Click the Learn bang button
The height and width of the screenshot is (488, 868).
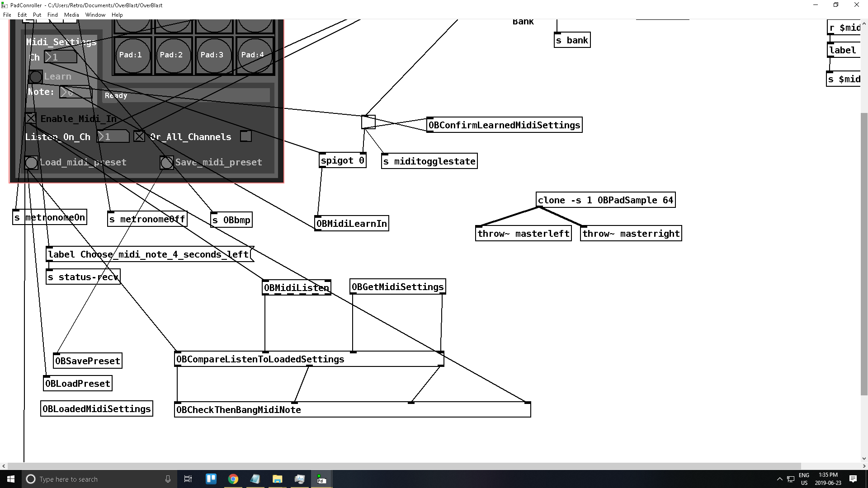[x=36, y=77]
